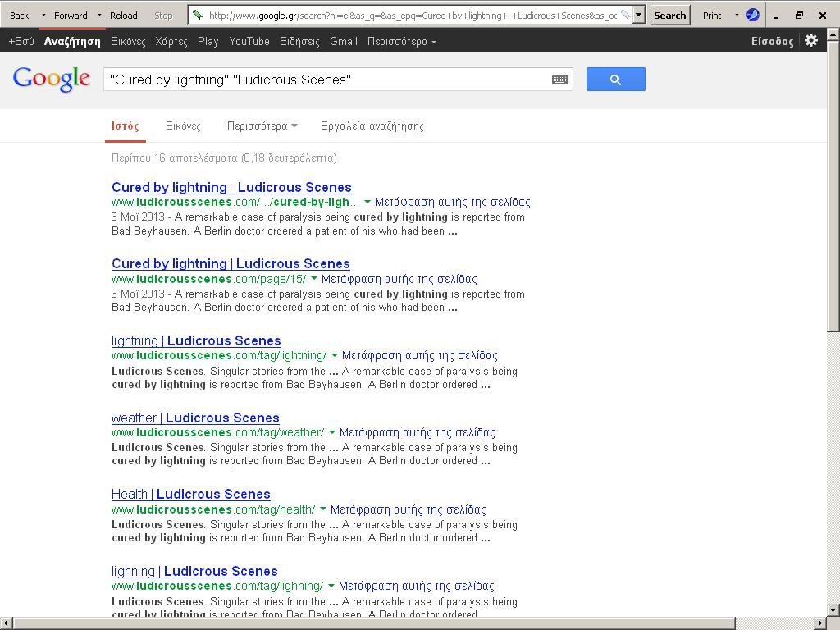Click the pencil icon at address bar end

625,15
